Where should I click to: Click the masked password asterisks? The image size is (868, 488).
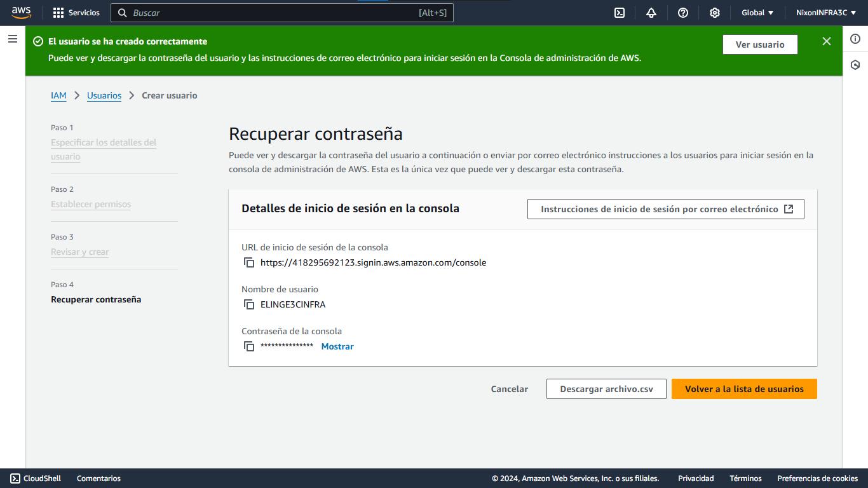[287, 346]
